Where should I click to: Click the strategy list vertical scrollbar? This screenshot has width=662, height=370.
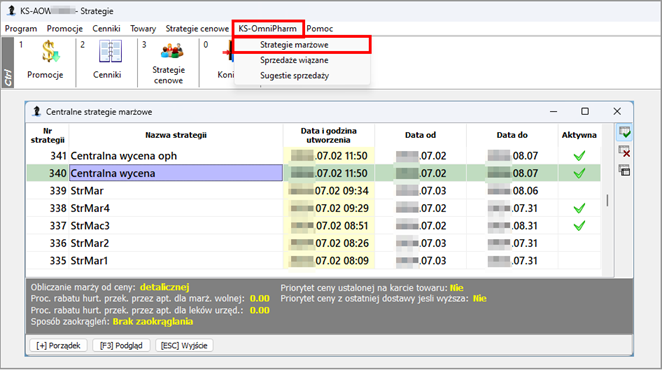[607, 200]
